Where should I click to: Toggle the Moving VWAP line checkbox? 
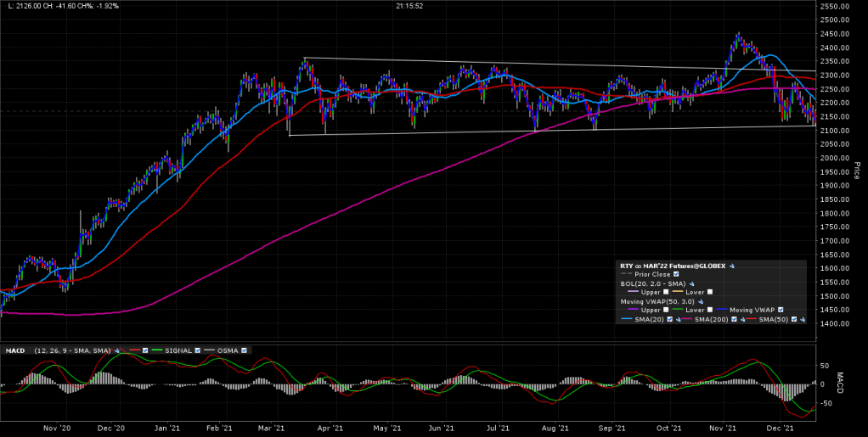click(x=781, y=310)
